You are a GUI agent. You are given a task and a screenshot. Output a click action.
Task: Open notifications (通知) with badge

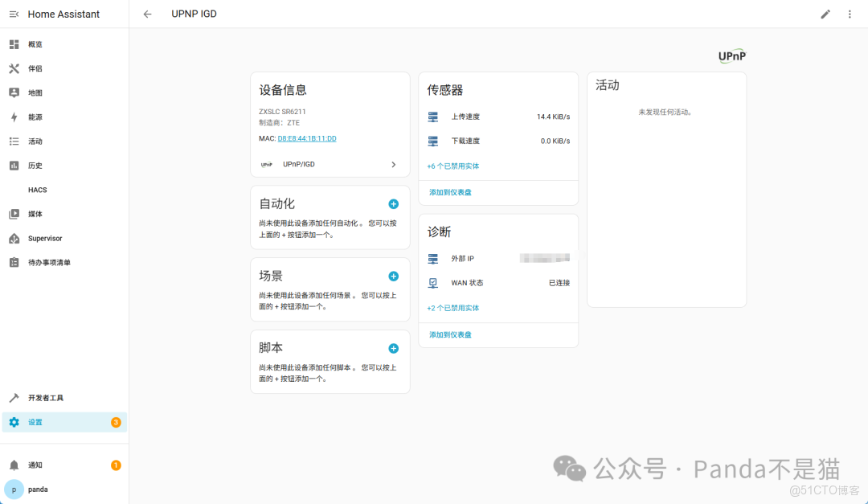[x=35, y=465]
